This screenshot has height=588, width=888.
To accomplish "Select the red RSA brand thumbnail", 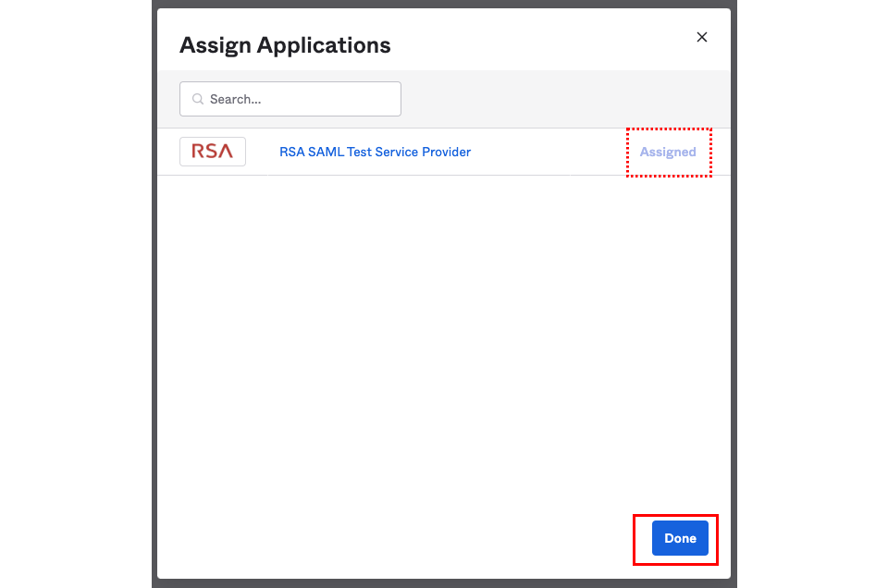I will coord(213,152).
